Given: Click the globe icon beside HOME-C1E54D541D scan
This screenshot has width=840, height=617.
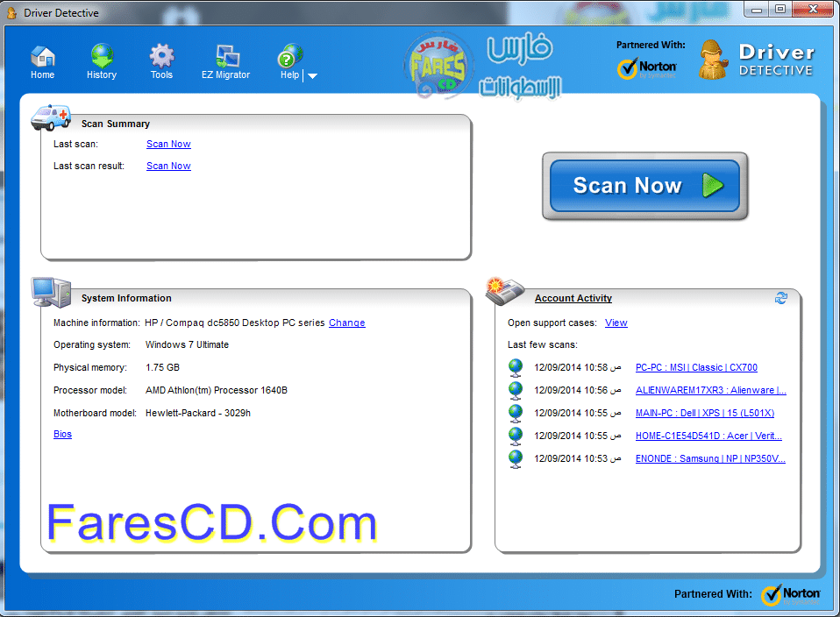Looking at the screenshot, I should click(x=516, y=436).
